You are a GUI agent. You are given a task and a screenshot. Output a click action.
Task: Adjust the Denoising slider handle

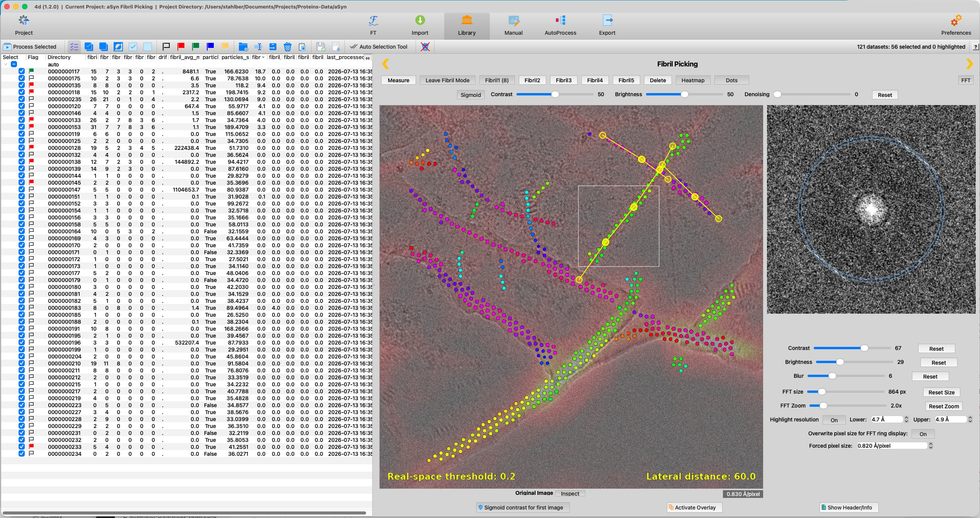tap(777, 94)
